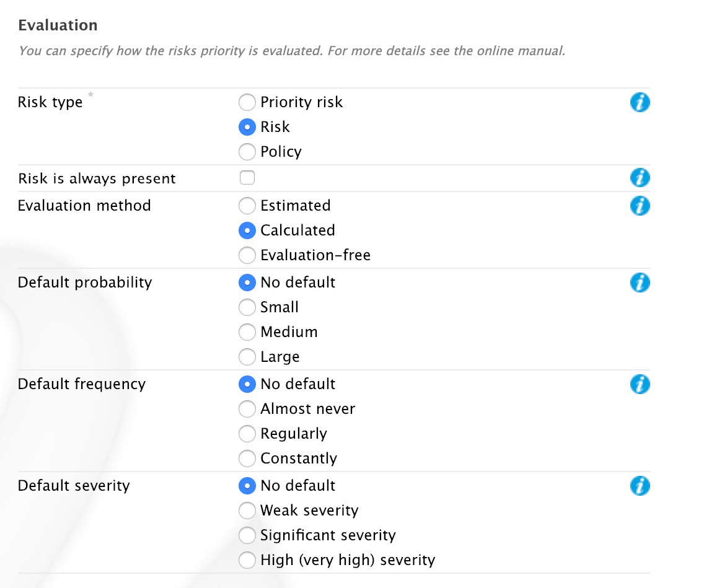The width and height of the screenshot is (709, 588).
Task: Open the info icon next to Risk type
Action: pyautogui.click(x=640, y=102)
